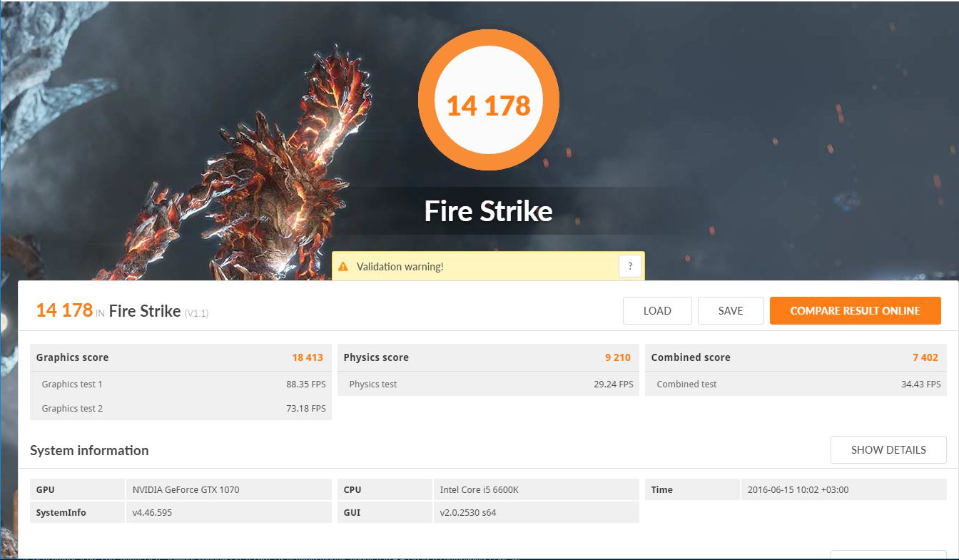
Task: Click the GUI label cell
Action: 385,512
